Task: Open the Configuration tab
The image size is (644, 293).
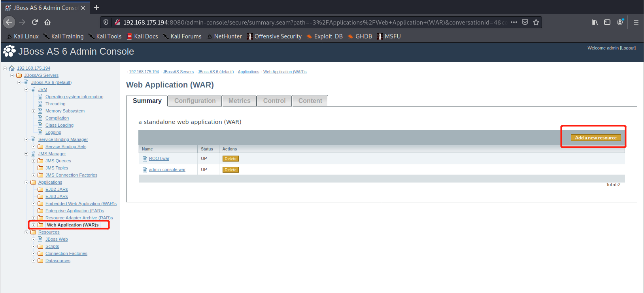Action: coord(195,101)
